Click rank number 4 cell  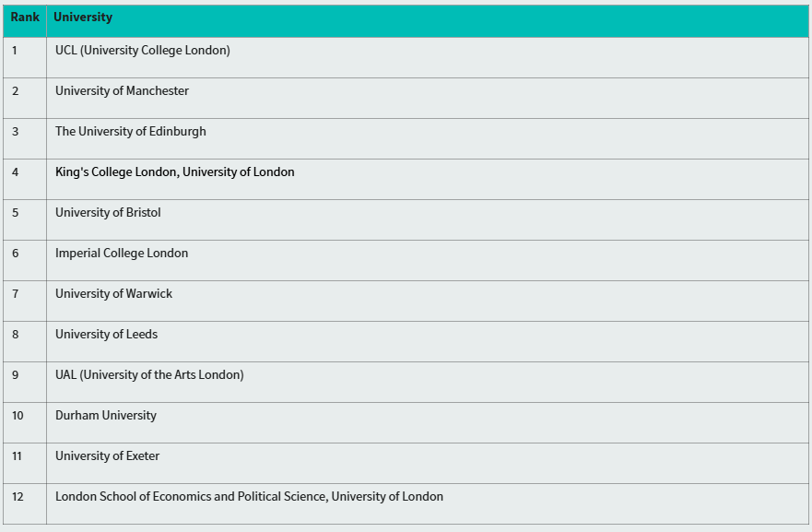25,179
